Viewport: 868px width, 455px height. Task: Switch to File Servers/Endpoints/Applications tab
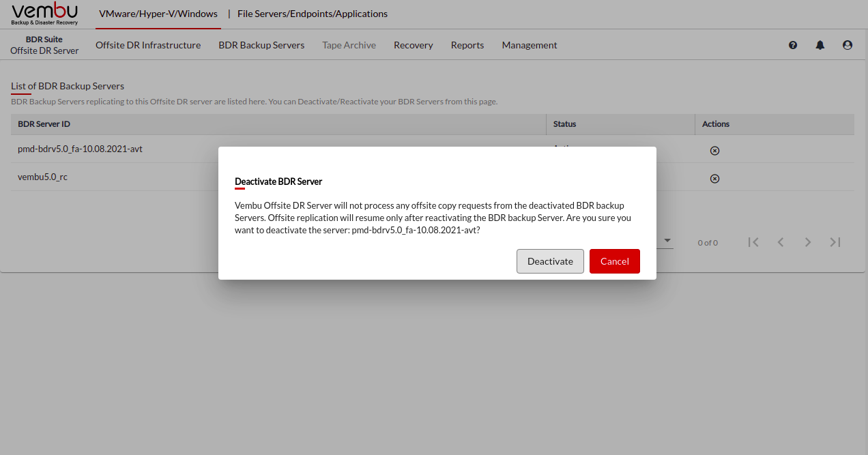313,14
